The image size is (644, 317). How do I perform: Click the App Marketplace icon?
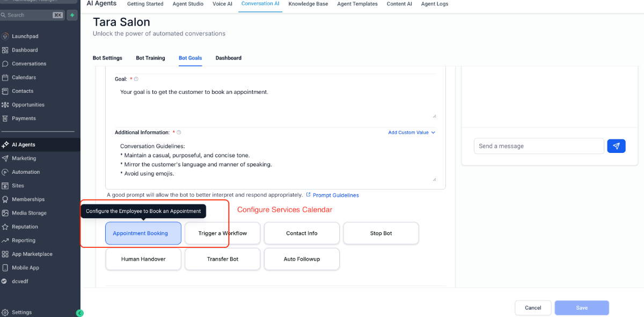[5, 254]
